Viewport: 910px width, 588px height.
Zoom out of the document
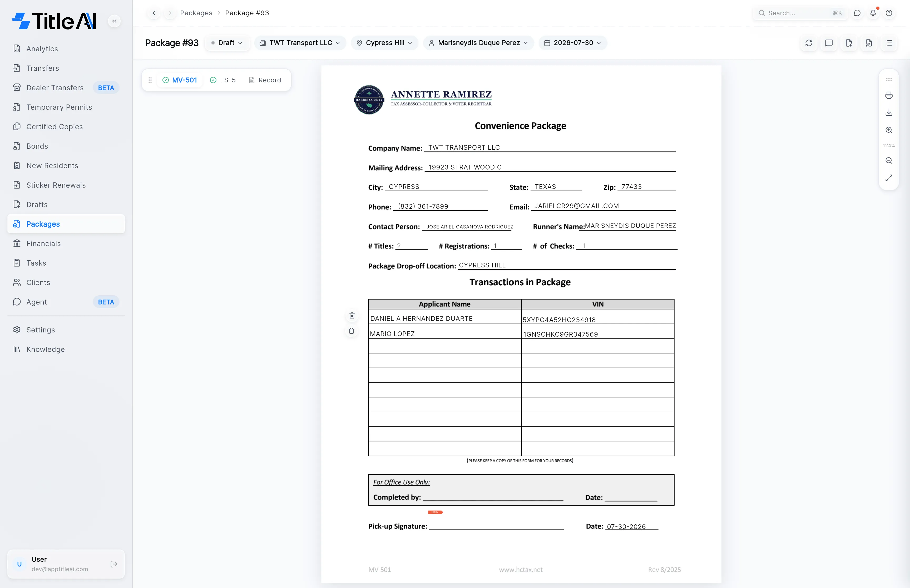click(x=889, y=161)
